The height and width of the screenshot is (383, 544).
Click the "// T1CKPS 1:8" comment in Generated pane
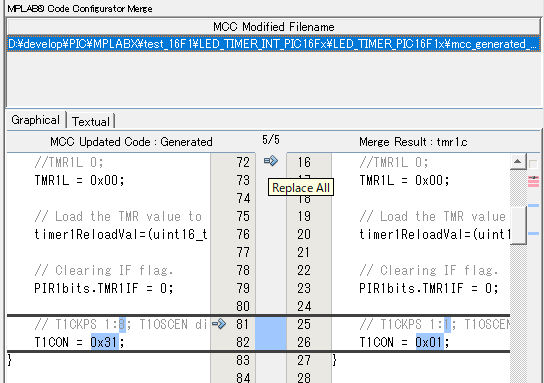tap(79, 324)
